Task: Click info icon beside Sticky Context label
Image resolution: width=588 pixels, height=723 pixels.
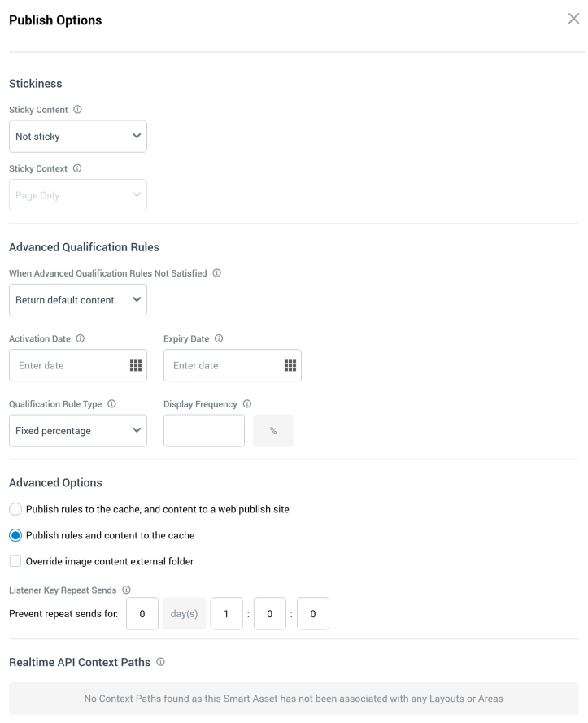Action: (x=77, y=168)
